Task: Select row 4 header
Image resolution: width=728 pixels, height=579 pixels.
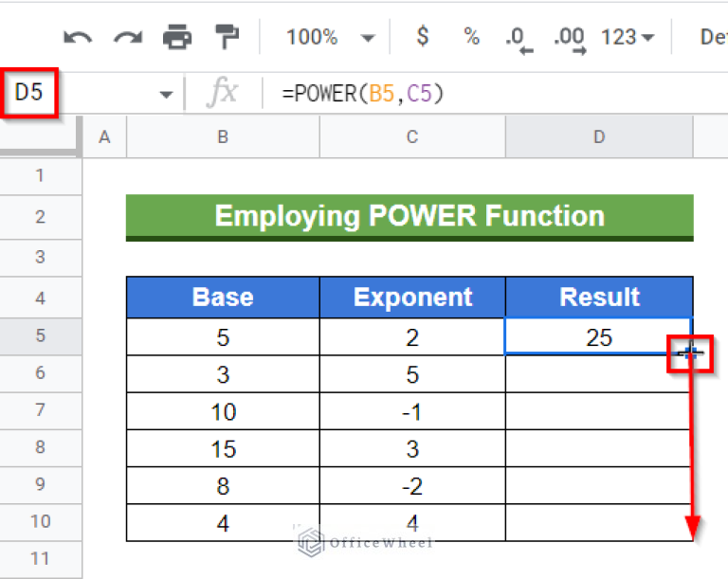Action: click(41, 298)
